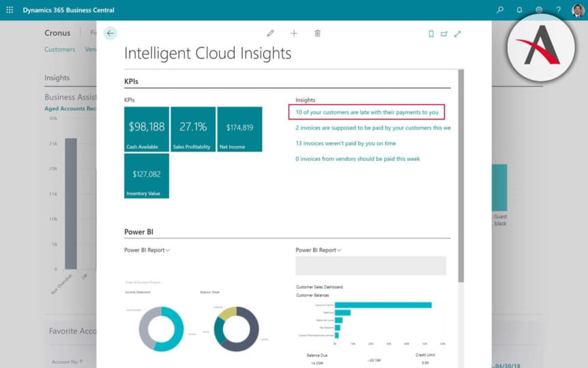Open '13 invoices weren't paid by you' insight
588x368 pixels.
346,143
